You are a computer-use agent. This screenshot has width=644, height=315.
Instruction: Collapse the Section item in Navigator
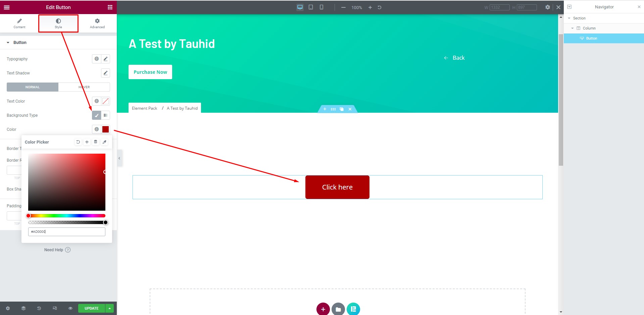point(569,18)
